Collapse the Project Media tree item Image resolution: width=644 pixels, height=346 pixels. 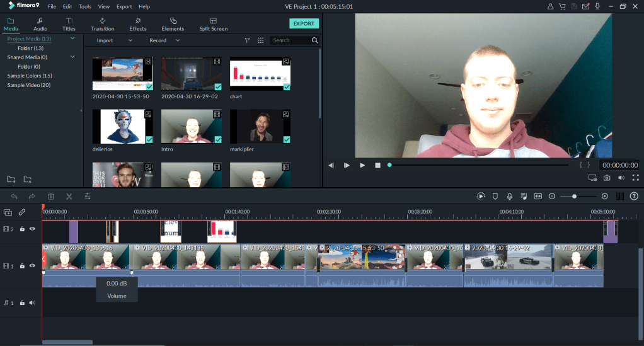tap(72, 39)
